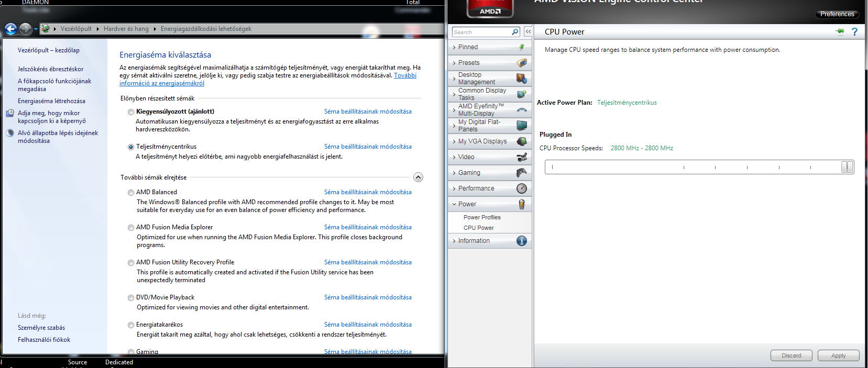Viewport: 868px width, 368px height.
Task: Select the Teljesítménycentrikus power plan
Action: point(131,147)
